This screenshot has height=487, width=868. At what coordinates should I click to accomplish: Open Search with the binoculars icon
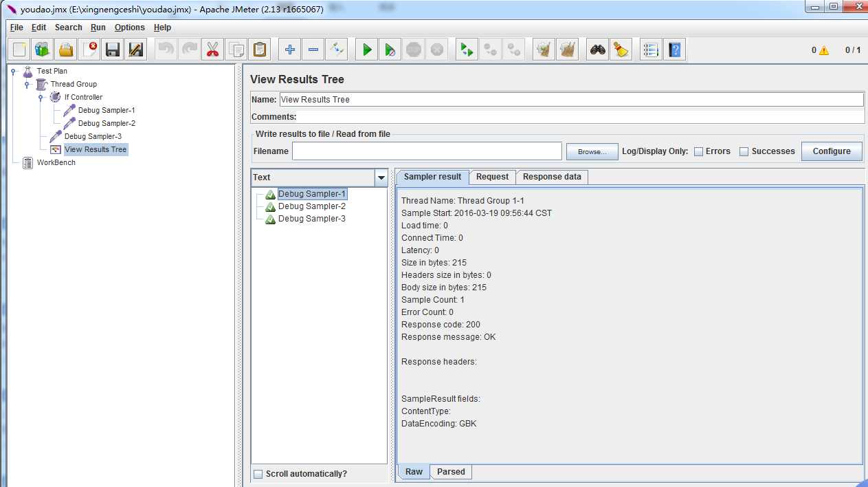(x=598, y=50)
